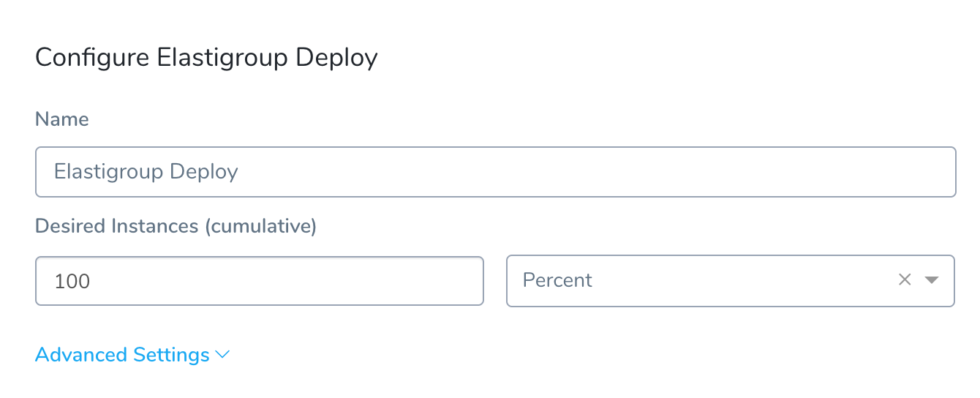
Task: Click into the Desired Instances value field
Action: [260, 280]
